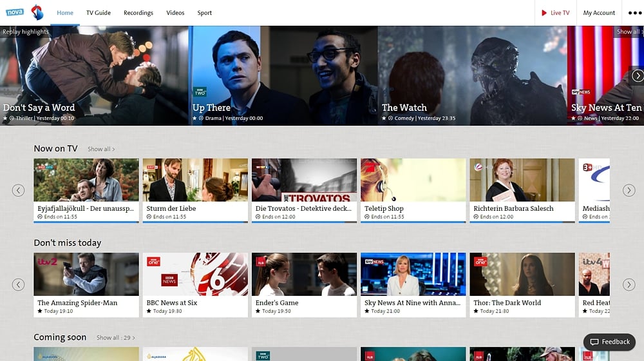
Task: Open My Account
Action: [x=599, y=13]
